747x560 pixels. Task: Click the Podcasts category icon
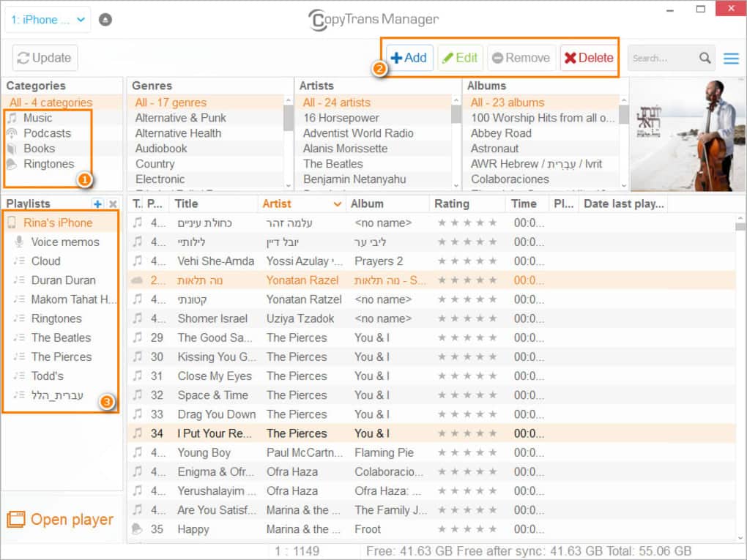12,133
